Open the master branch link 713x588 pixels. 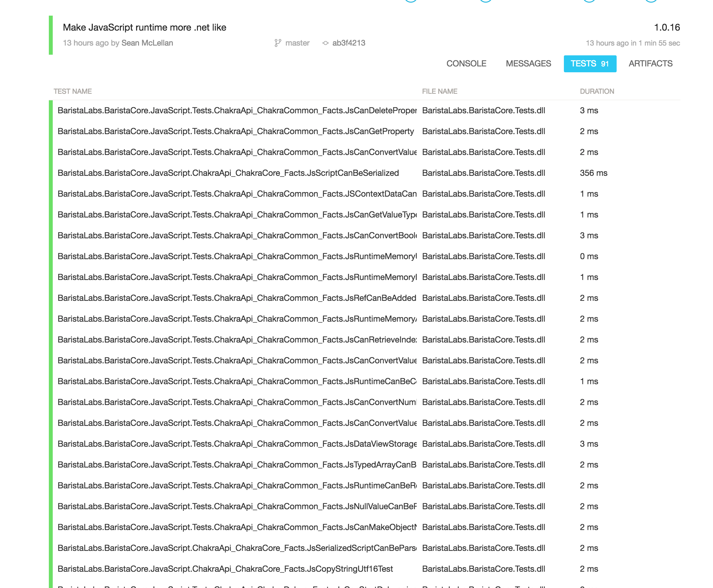[x=297, y=43]
